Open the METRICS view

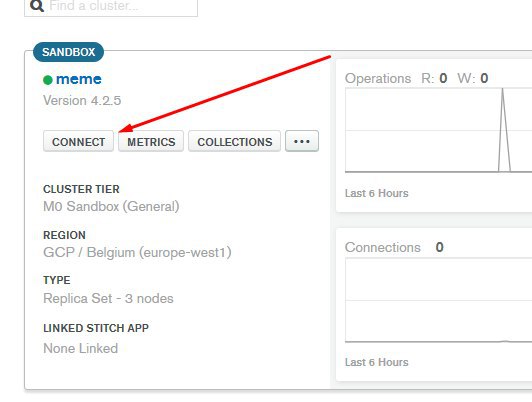(x=151, y=141)
